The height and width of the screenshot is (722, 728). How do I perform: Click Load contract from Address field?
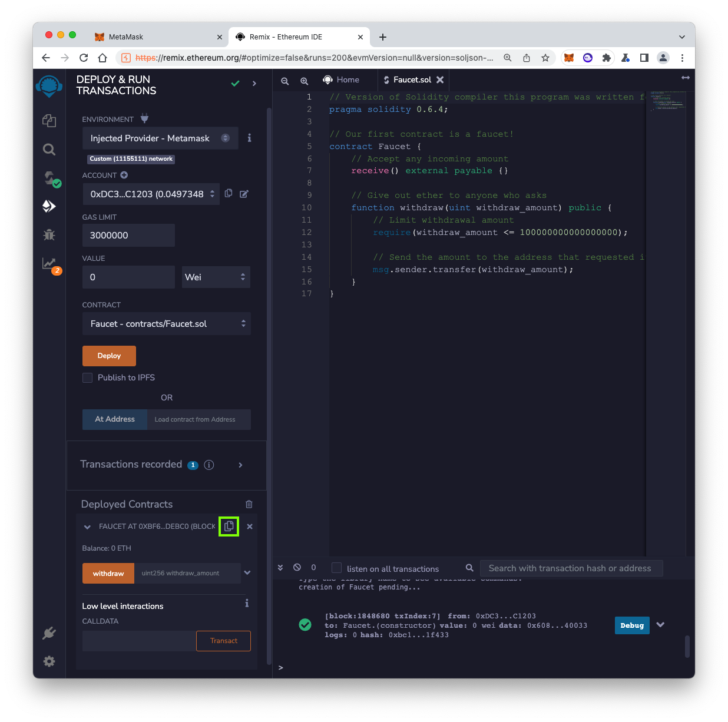(x=199, y=419)
